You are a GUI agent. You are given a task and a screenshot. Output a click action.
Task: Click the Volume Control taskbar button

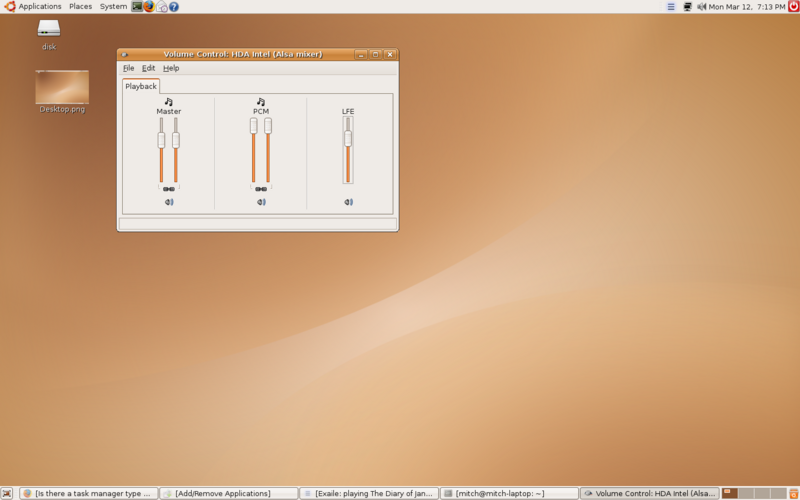pos(649,493)
